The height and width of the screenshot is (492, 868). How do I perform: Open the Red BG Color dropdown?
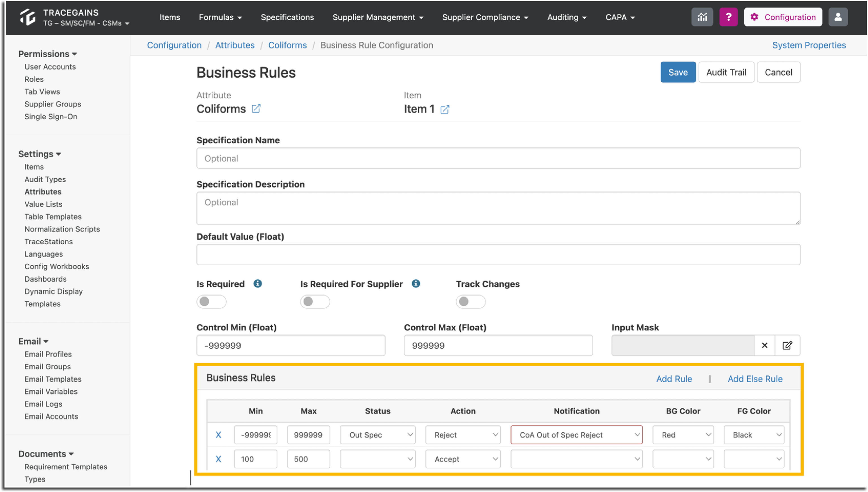click(683, 435)
